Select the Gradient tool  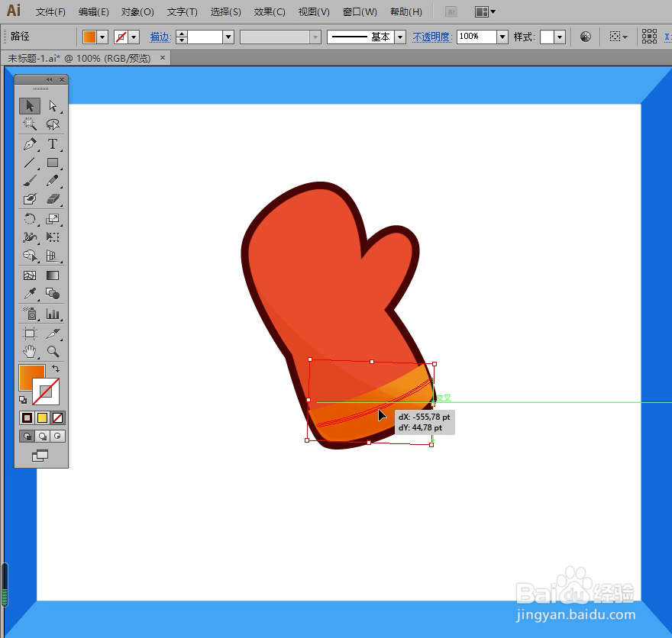click(x=53, y=275)
